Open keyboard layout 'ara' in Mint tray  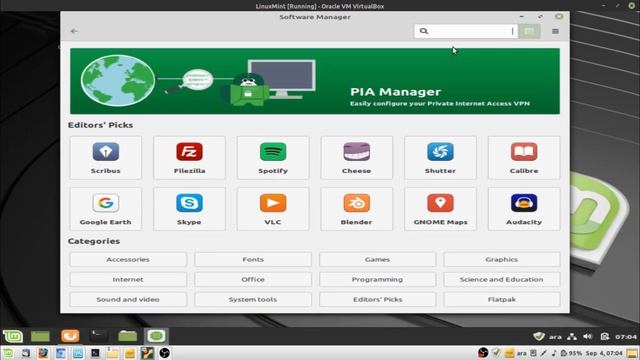point(555,337)
